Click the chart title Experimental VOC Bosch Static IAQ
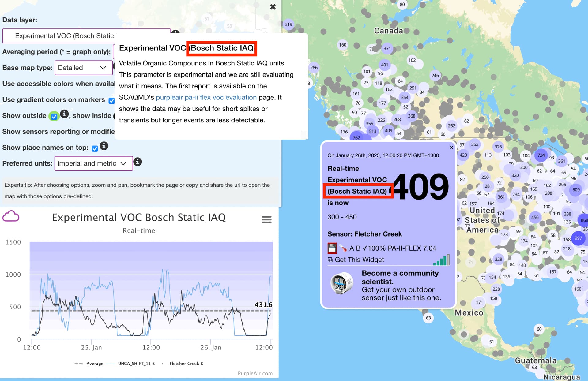Screen dimensions: 588x381 point(139,218)
